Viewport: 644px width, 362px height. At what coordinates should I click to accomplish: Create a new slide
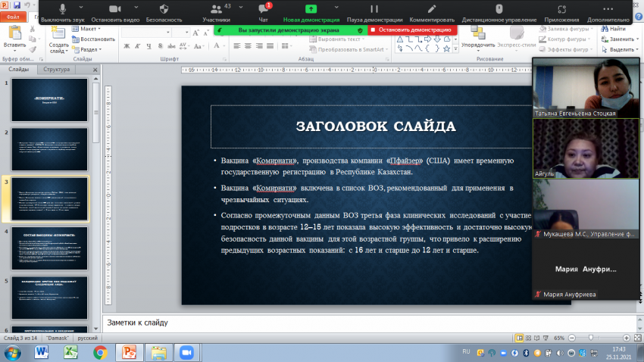58,40
